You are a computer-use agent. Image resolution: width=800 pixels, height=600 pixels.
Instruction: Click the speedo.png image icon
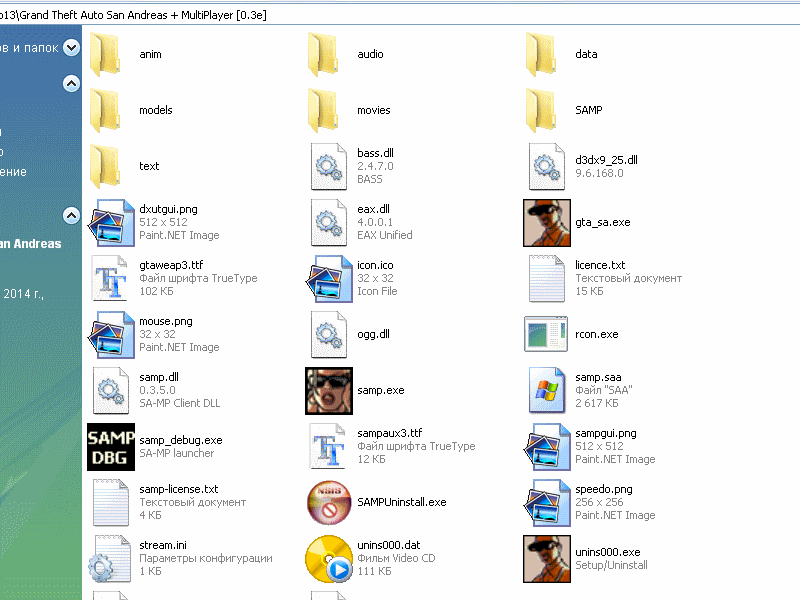(547, 503)
